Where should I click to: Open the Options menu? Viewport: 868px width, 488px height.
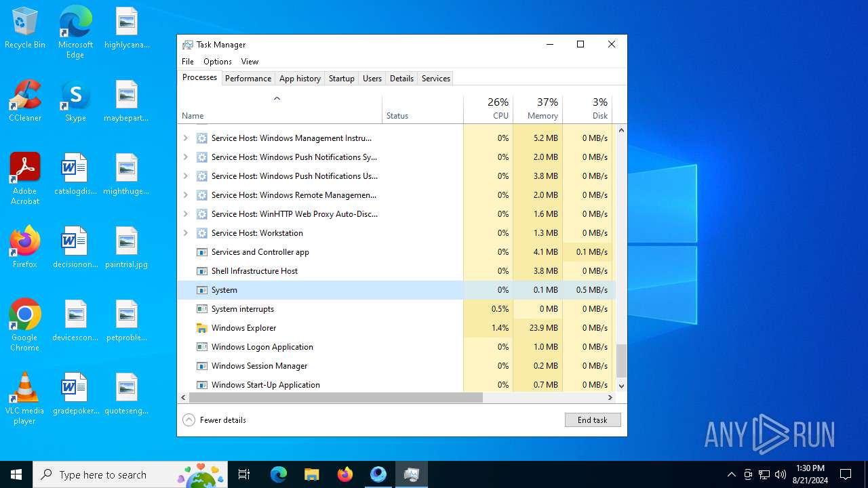pos(218,61)
